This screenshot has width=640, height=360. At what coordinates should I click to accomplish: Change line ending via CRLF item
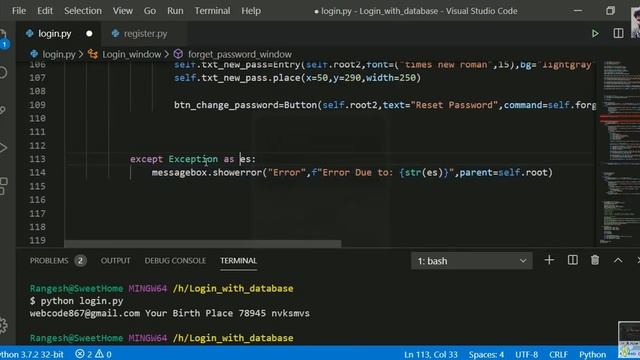[558, 354]
